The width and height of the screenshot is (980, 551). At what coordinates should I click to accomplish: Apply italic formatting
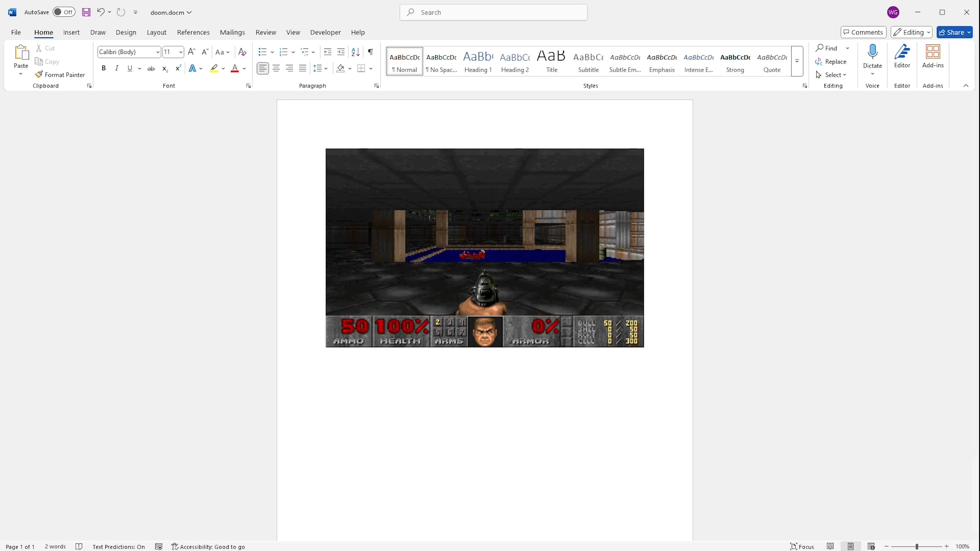pos(117,68)
